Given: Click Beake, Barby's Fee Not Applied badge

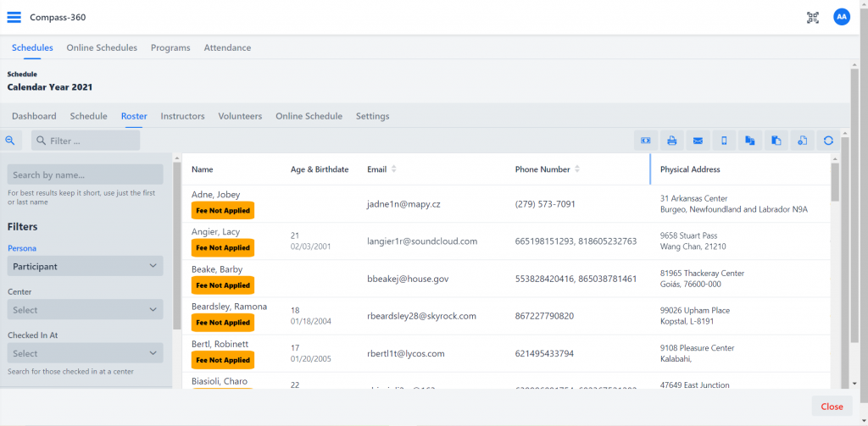Looking at the screenshot, I should [x=223, y=285].
